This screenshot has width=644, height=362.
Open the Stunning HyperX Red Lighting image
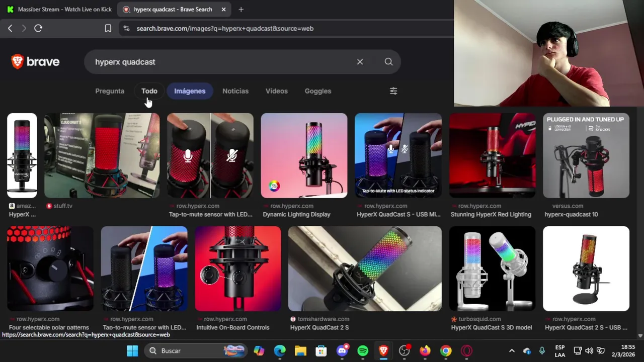(492, 155)
